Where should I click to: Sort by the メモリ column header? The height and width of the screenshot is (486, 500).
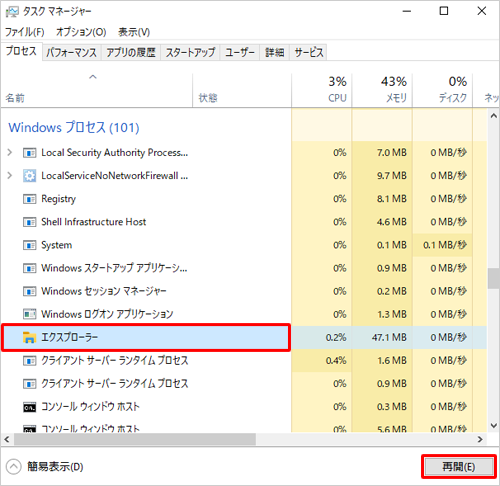[x=382, y=90]
